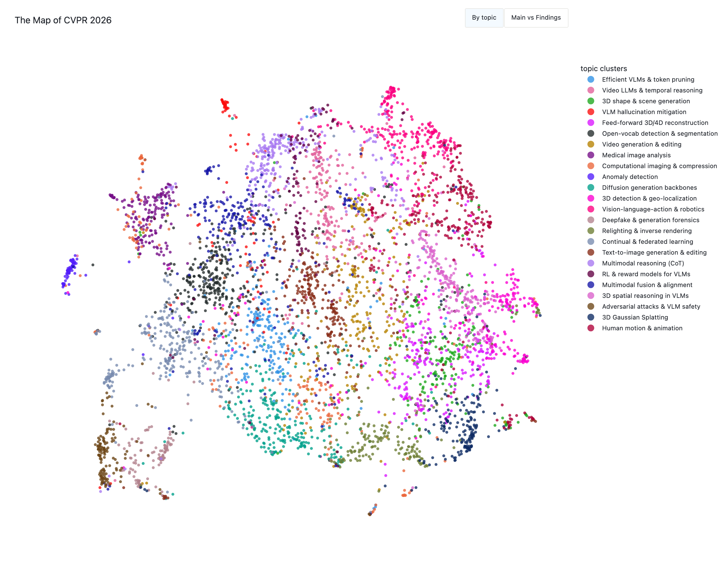Hide Computational imaging & compression cluster
Screen dimensions: 728x569
[652, 166]
